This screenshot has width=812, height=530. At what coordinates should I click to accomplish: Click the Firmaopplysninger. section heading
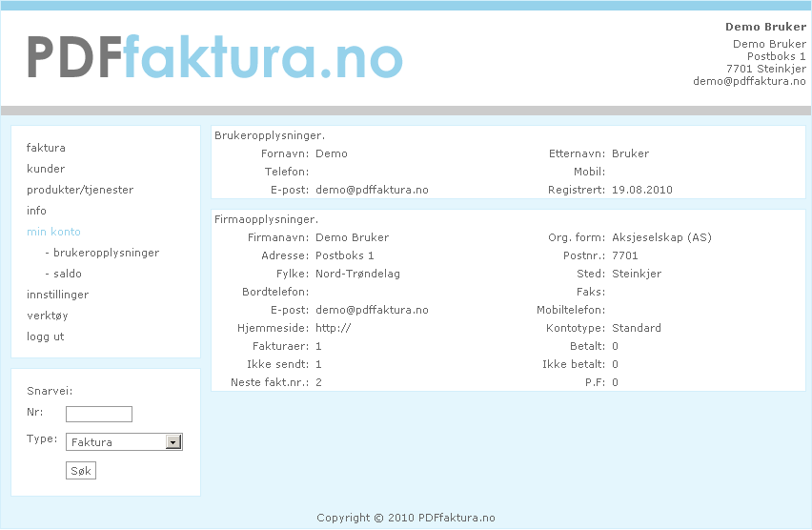click(266, 219)
